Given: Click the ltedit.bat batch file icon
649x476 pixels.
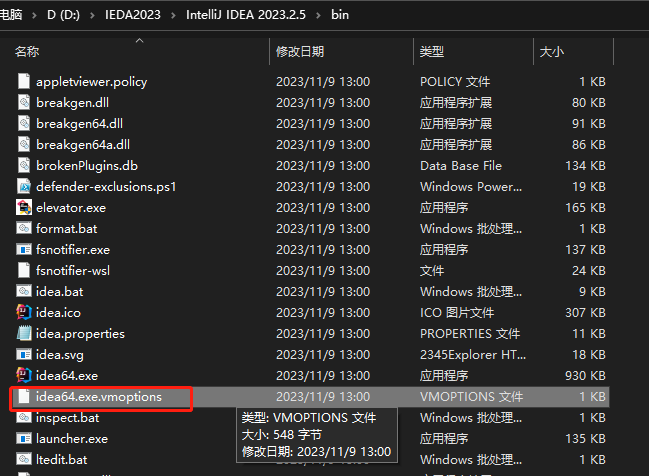Looking at the screenshot, I should point(24,459).
